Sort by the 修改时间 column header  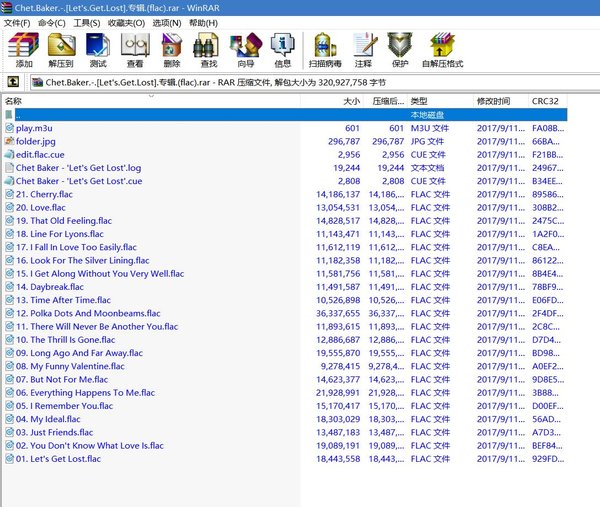pyautogui.click(x=493, y=101)
